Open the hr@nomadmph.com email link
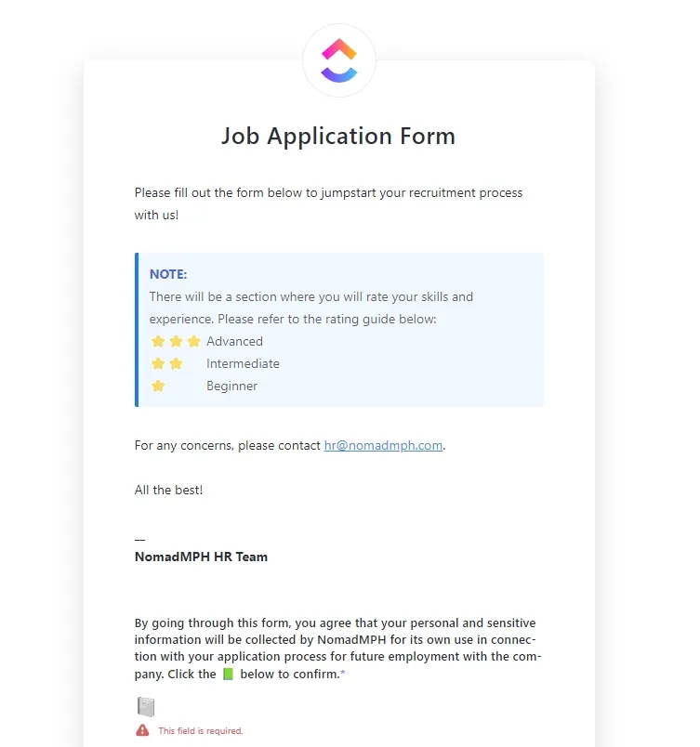This screenshot has width=700, height=747. coord(383,445)
